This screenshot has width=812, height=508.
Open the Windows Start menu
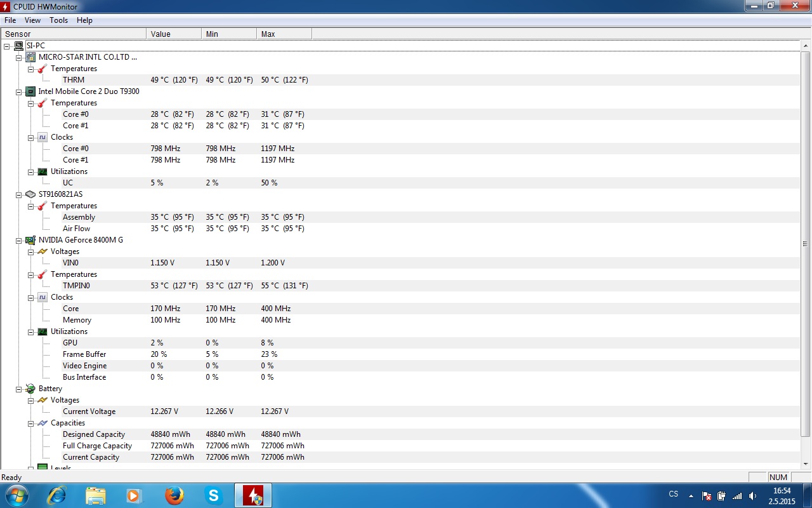point(16,495)
